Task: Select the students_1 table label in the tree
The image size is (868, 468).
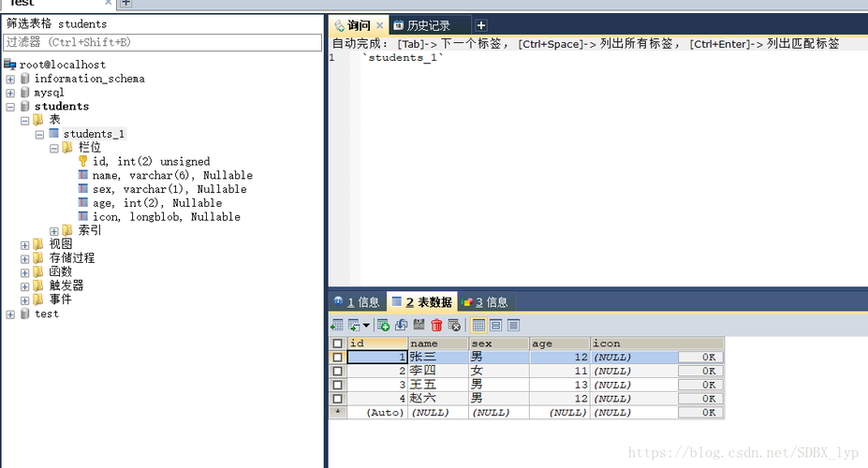Action: click(94, 134)
